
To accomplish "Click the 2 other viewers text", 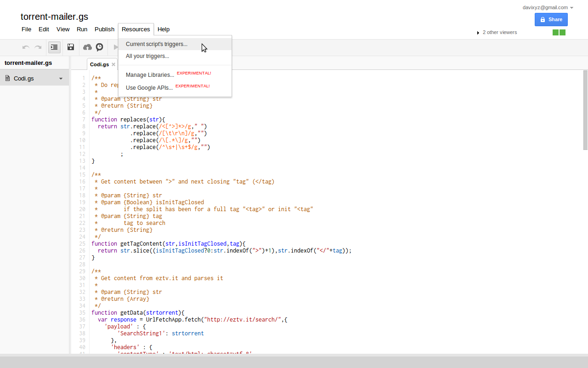I will [500, 33].
